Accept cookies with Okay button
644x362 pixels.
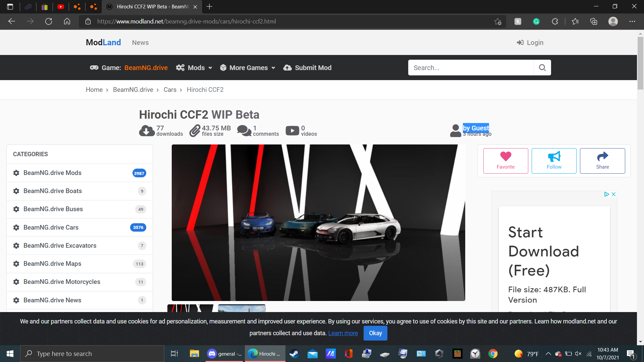click(375, 333)
